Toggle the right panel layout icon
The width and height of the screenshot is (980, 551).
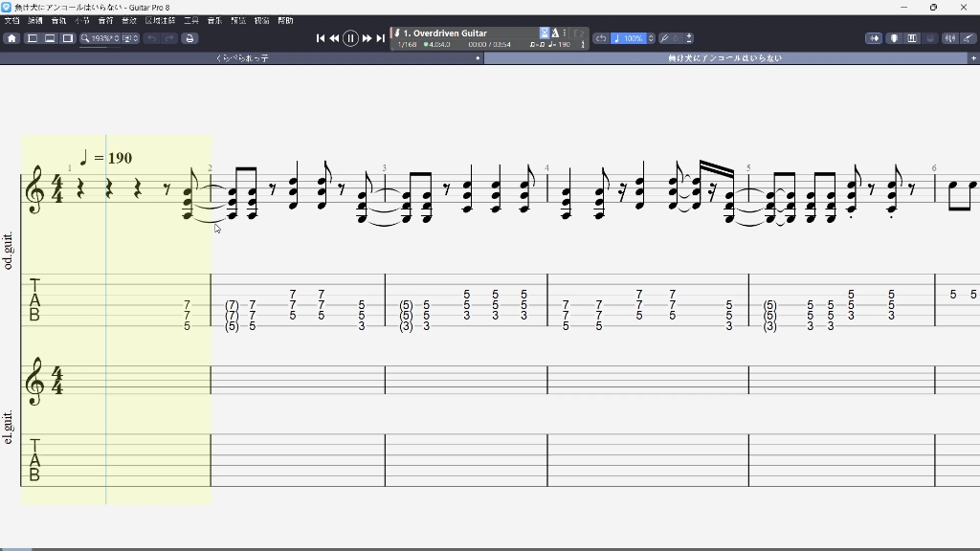(68, 38)
